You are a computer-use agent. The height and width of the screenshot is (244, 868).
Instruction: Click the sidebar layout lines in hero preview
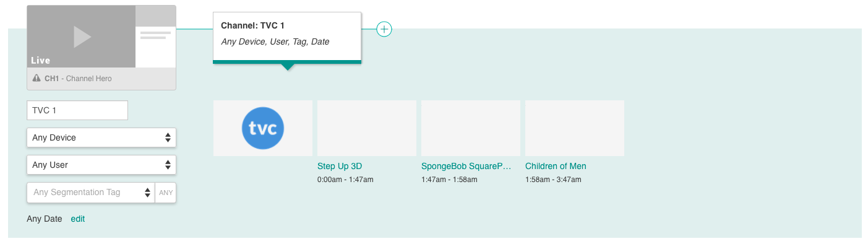pos(155,35)
